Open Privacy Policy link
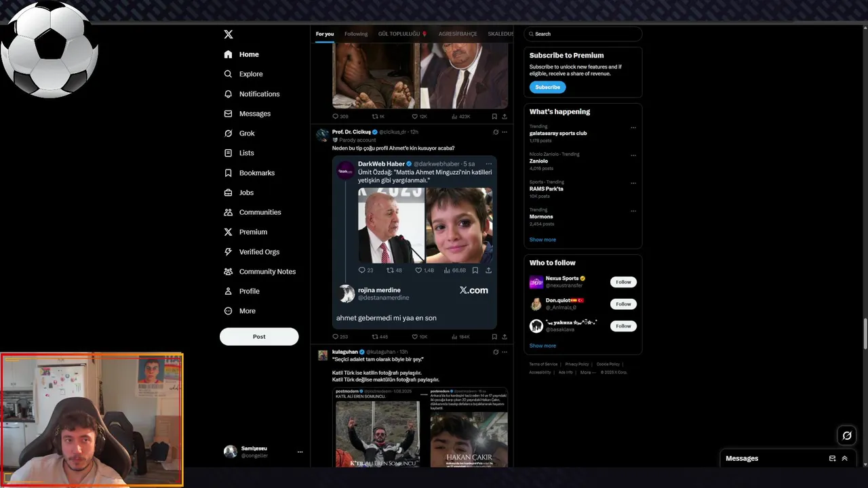 [577, 364]
